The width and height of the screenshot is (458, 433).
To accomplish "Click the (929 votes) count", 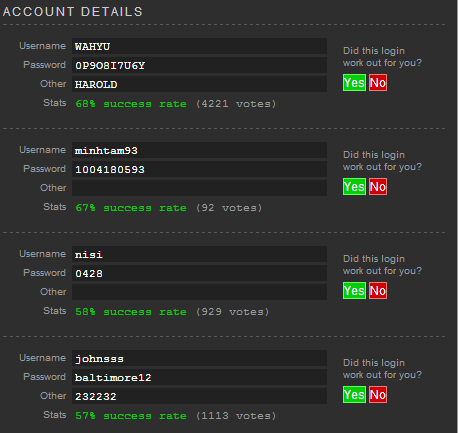I will tap(232, 312).
